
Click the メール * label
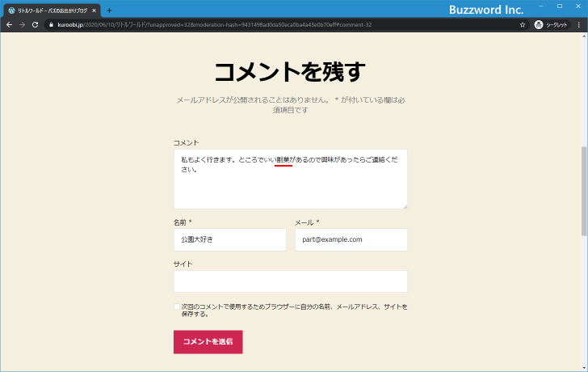[x=307, y=222]
